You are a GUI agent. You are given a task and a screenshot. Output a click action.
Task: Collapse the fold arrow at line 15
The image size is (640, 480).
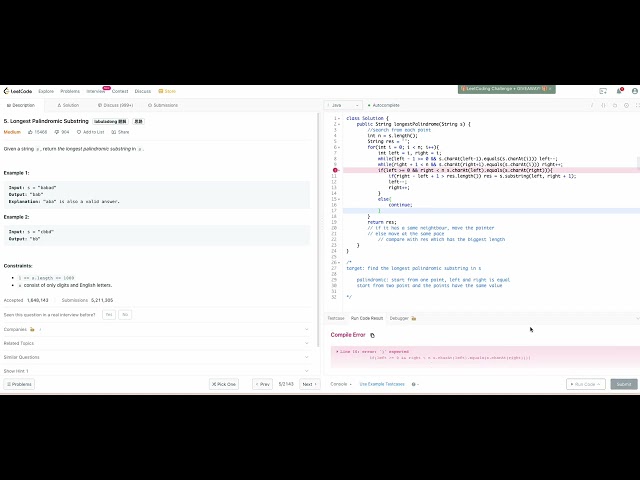point(339,199)
